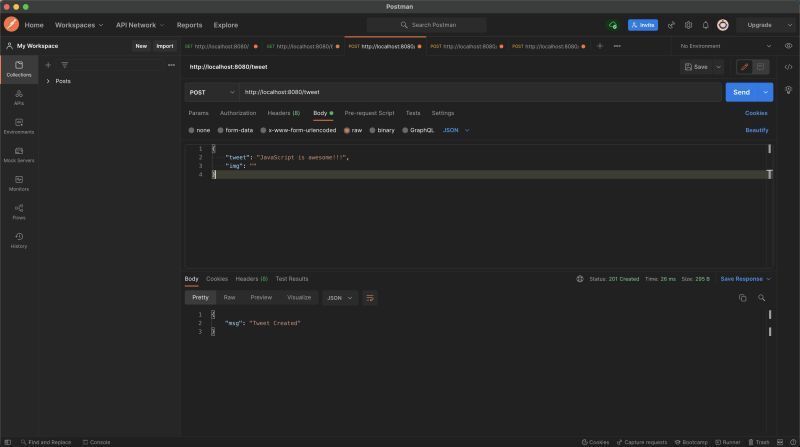Click the New button in workspace
This screenshot has width=800, height=447.
coord(141,46)
